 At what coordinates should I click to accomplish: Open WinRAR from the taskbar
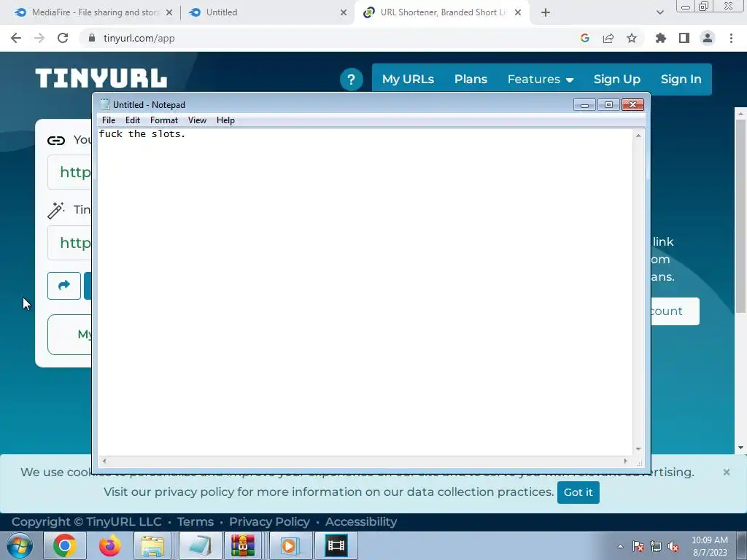coord(243,545)
